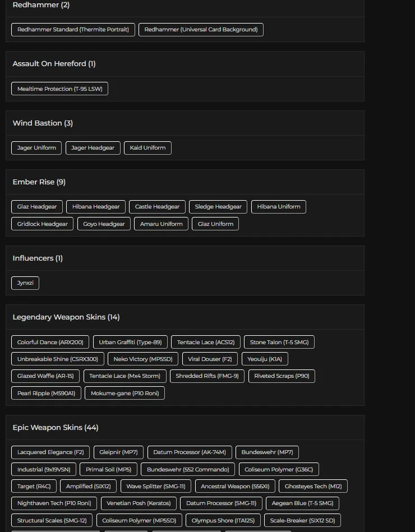Select Shredded Rifts (FMG-9) skin
This screenshot has height=532, width=415.
[207, 376]
